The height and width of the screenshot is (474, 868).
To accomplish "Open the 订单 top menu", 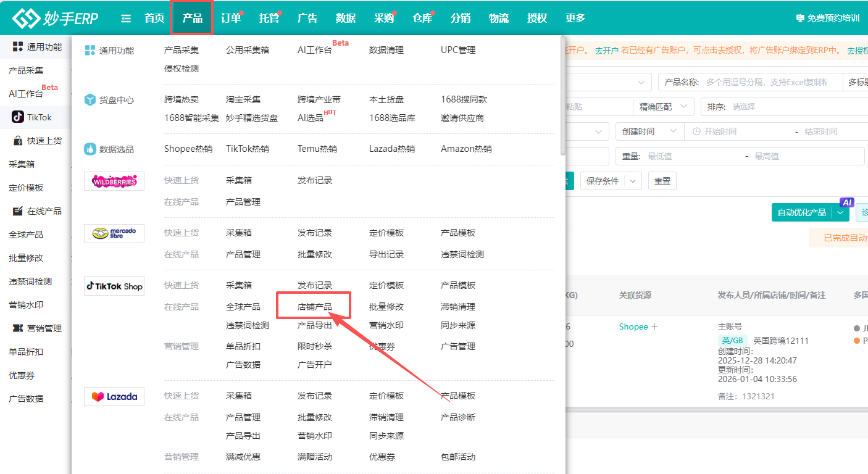I will (x=231, y=19).
